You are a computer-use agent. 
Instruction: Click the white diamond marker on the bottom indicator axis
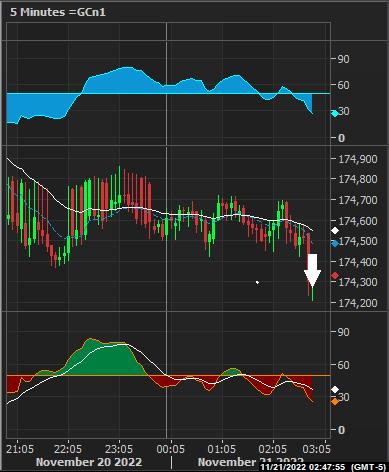point(335,390)
